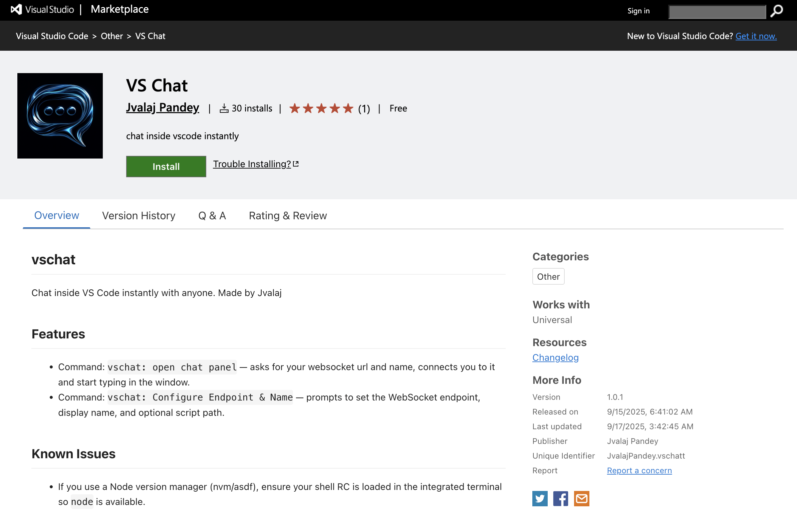Image resolution: width=797 pixels, height=532 pixels.
Task: Select the Overview tab
Action: [57, 216]
